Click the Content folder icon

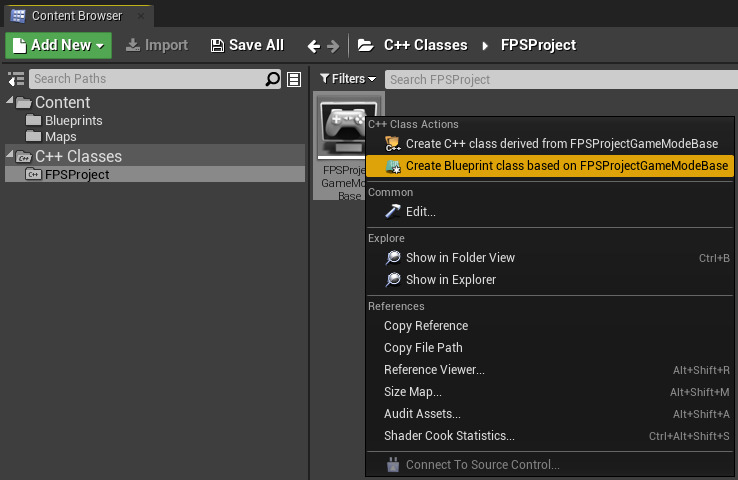point(24,103)
